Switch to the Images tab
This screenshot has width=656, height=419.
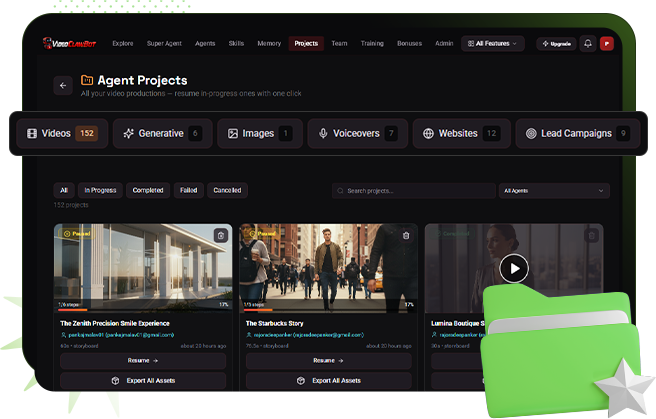[260, 133]
